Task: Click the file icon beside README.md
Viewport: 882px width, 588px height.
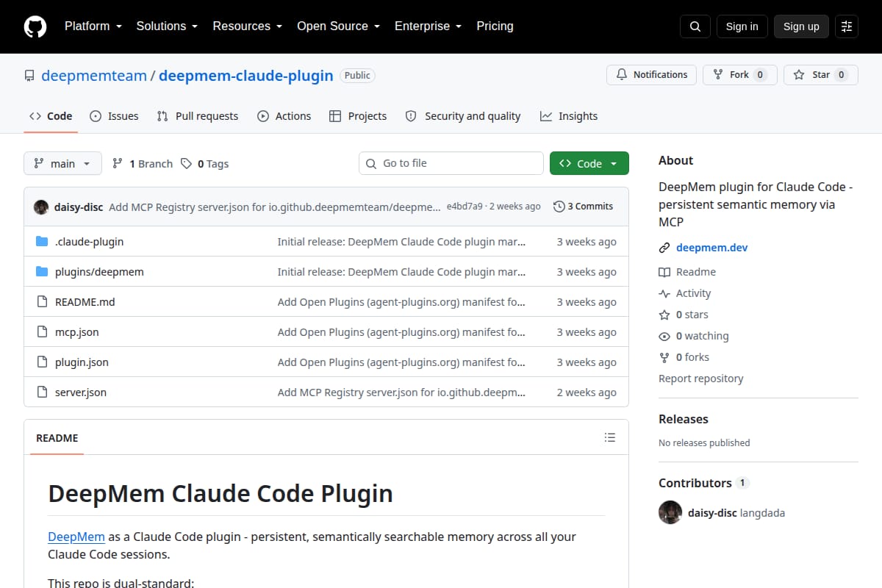Action: [42, 302]
